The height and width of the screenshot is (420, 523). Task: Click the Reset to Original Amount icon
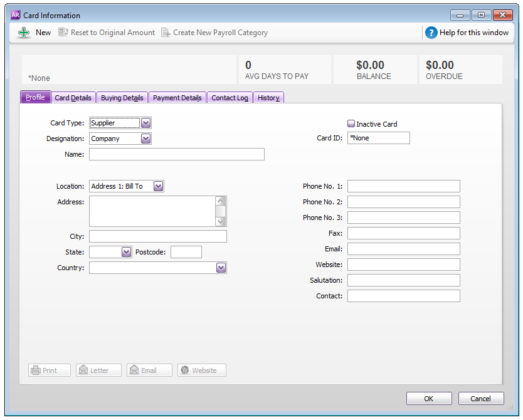(x=63, y=33)
